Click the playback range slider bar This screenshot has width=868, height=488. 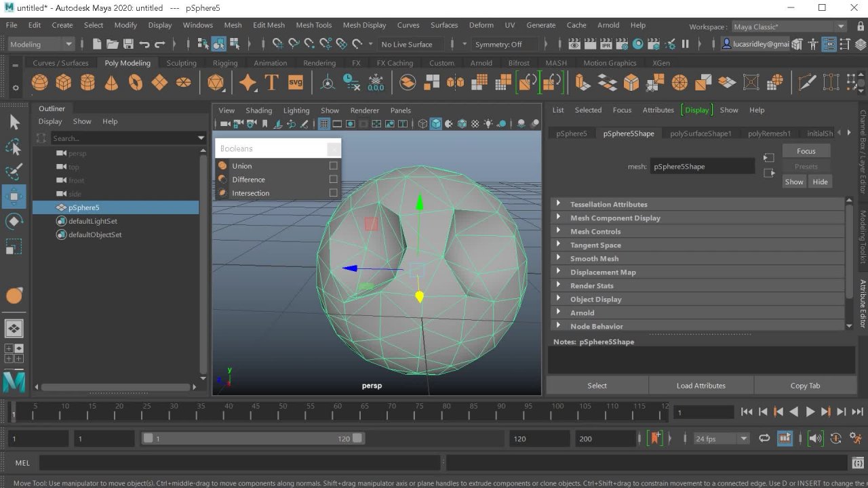[252, 439]
